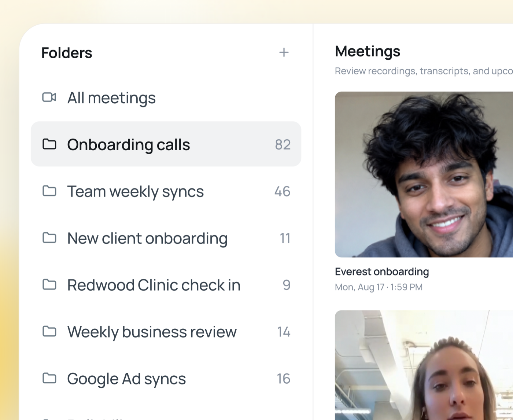The width and height of the screenshot is (513, 420).
Task: Click folder icon next to New client onboarding
Action: coord(49,238)
